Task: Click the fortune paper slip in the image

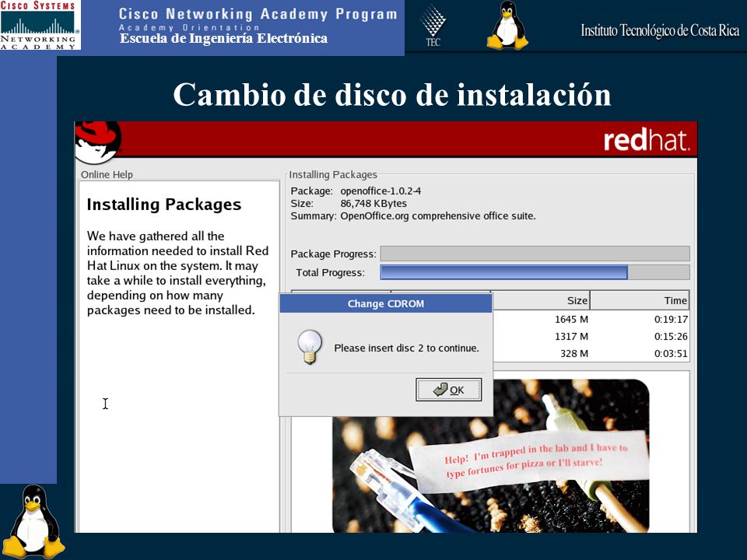Action: coord(530,461)
